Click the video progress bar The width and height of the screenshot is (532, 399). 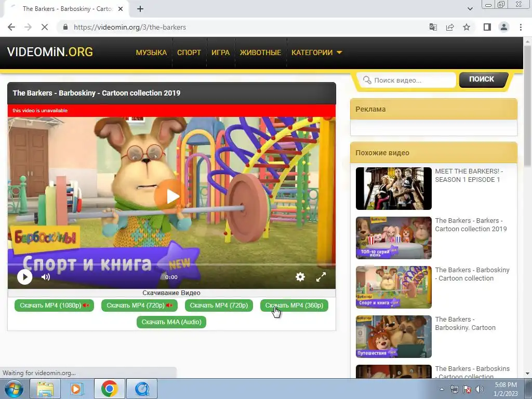171,264
